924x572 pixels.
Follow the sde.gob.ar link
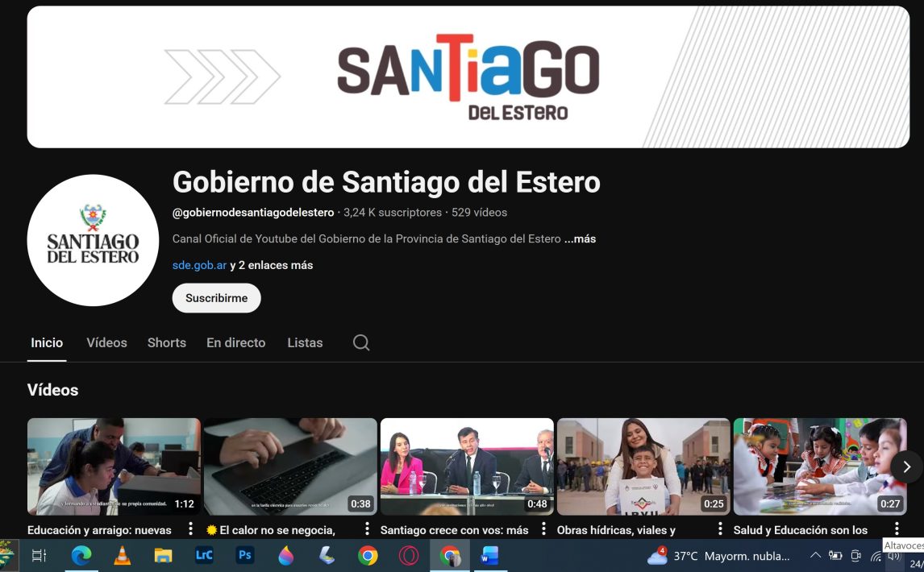[199, 265]
